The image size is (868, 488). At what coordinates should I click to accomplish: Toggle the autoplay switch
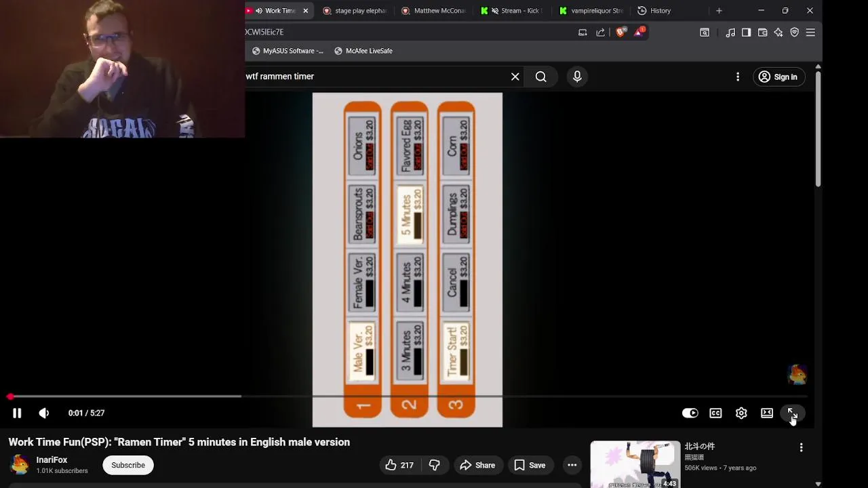(690, 413)
